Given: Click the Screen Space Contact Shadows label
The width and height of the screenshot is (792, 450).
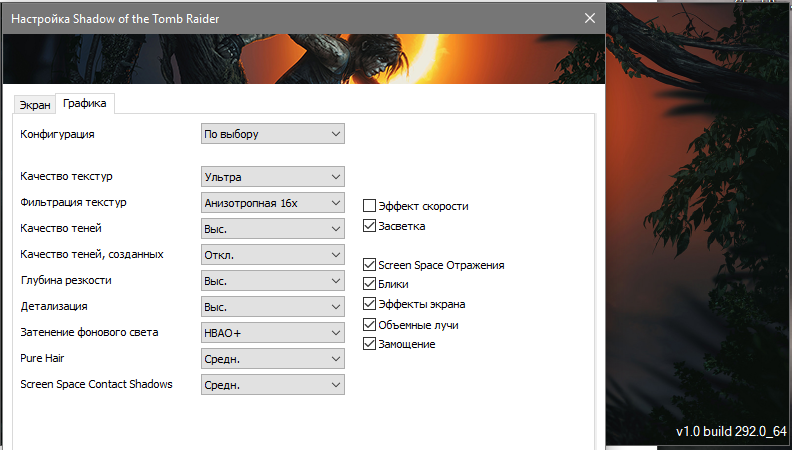Looking at the screenshot, I should [x=96, y=384].
